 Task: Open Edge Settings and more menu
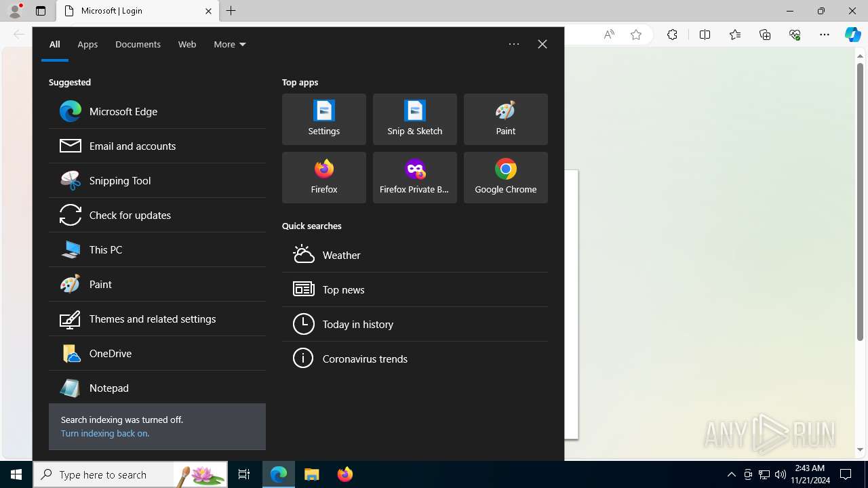click(x=825, y=35)
